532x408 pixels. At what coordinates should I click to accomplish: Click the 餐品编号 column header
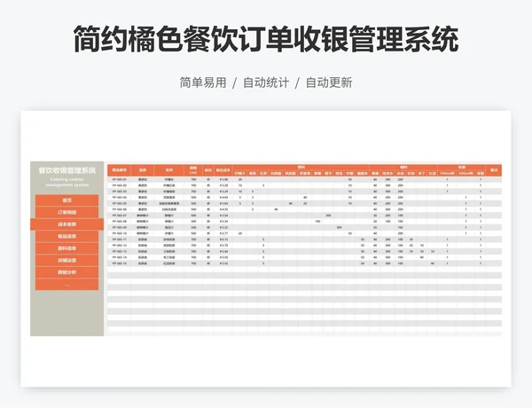click(119, 169)
